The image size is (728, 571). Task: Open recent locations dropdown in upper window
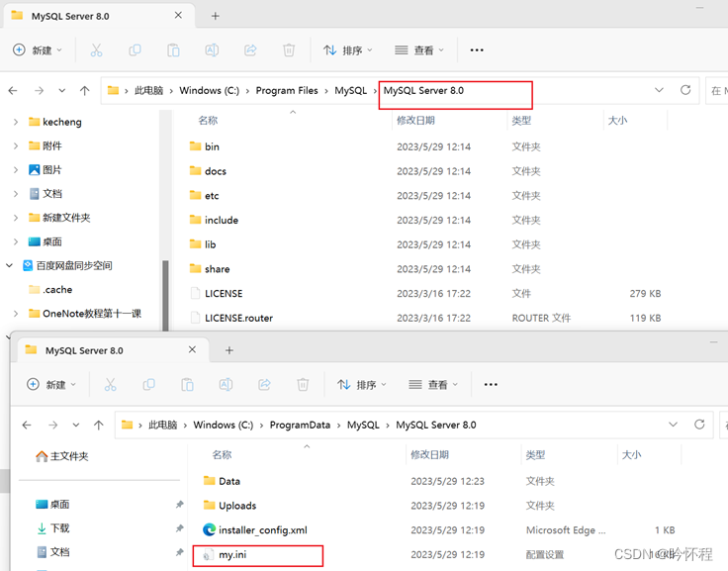[x=61, y=91]
